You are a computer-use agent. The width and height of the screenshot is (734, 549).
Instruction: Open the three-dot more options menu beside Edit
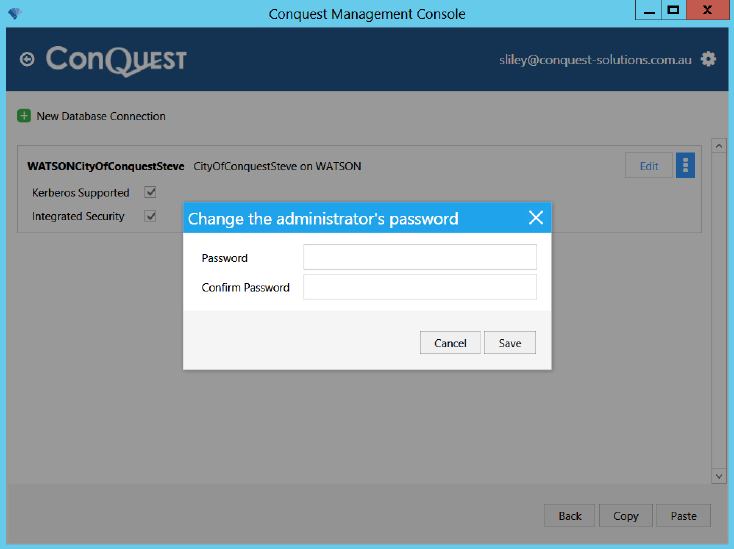685,165
